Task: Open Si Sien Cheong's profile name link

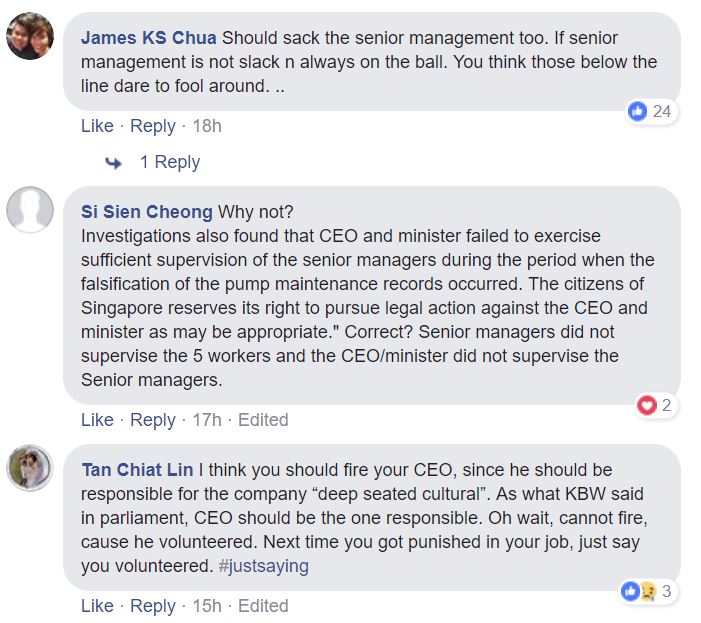Action: click(146, 212)
